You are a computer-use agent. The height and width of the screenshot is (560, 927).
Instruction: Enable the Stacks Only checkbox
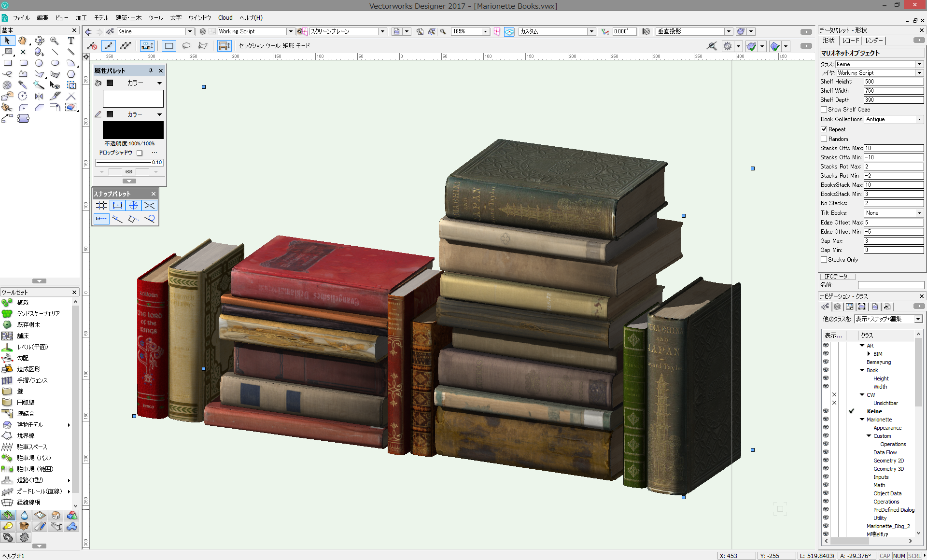point(824,260)
